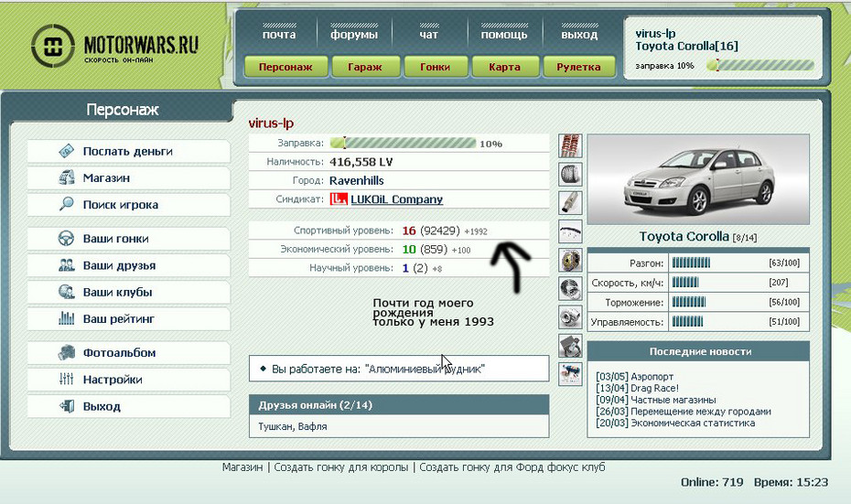Click the Motorwars.ru logo

click(x=115, y=46)
